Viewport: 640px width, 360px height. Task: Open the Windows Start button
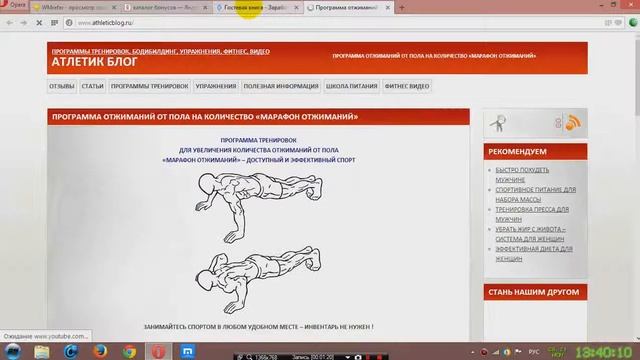(13, 351)
